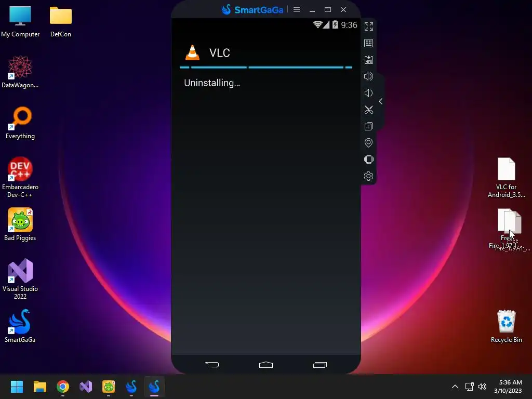Open Visual Studio from the taskbar
Screen dimensions: 532x399
86,387
